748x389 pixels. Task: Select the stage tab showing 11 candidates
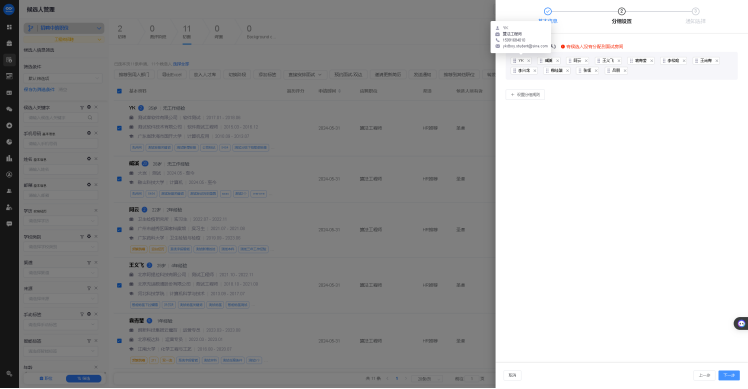point(187,32)
